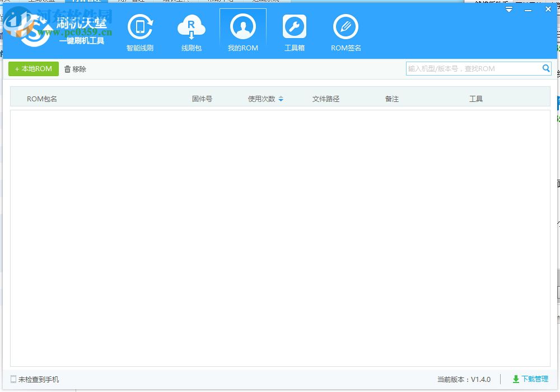
Task: Open the 工具箱 toolbox
Action: coord(295,33)
